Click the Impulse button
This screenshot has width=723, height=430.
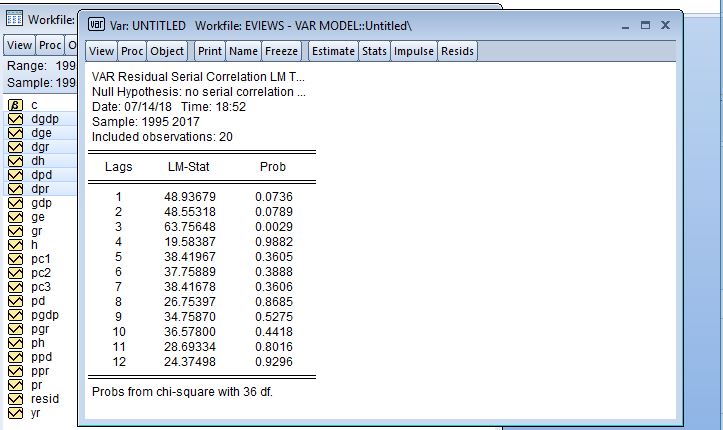click(413, 51)
